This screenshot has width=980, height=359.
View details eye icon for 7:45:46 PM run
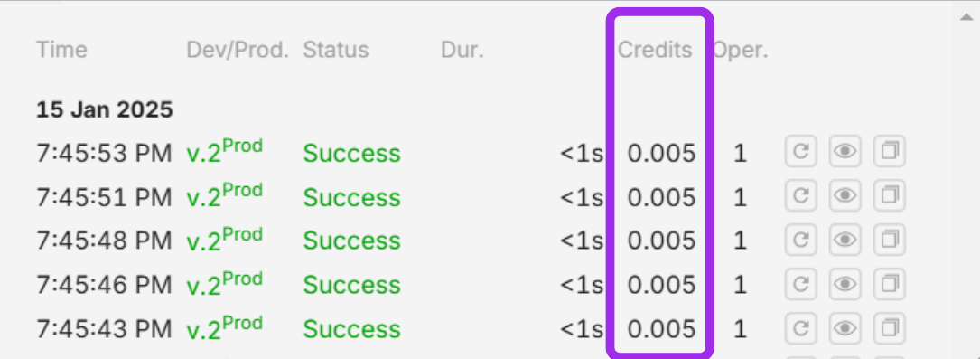coord(845,284)
